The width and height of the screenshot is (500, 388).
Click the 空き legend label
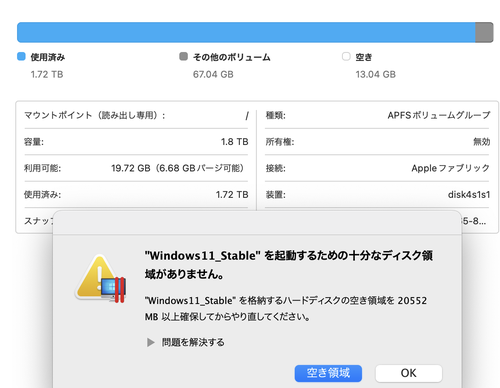[364, 57]
